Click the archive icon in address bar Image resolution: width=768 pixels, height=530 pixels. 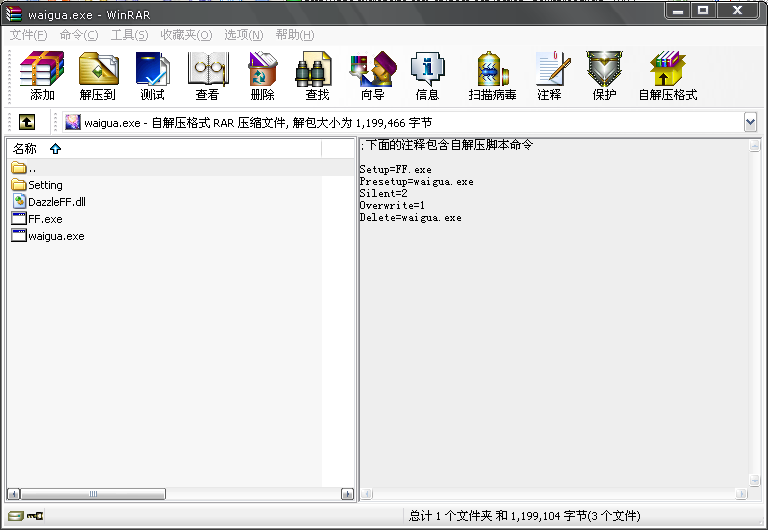[72, 122]
